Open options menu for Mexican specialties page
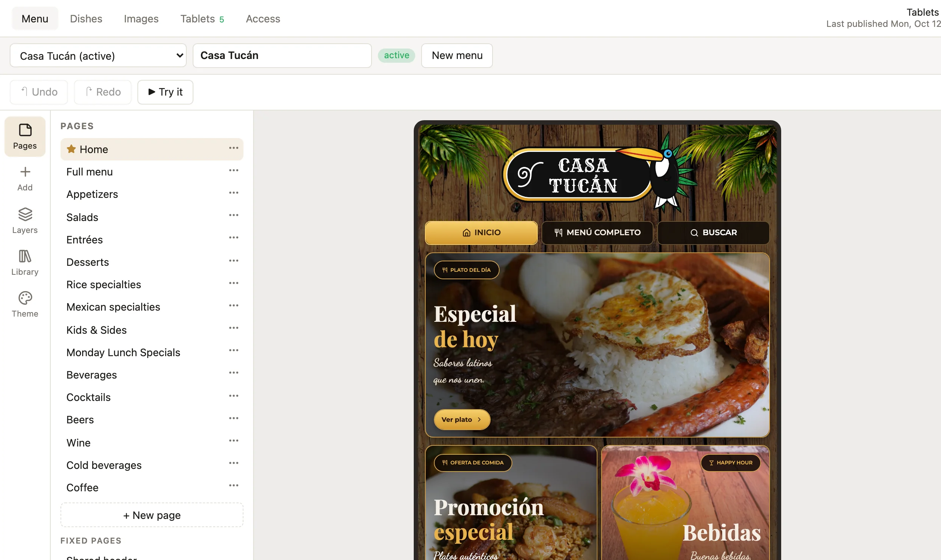The width and height of the screenshot is (941, 560). pos(234,306)
